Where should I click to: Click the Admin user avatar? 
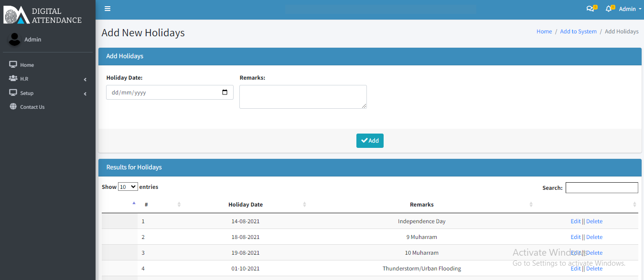tap(15, 40)
